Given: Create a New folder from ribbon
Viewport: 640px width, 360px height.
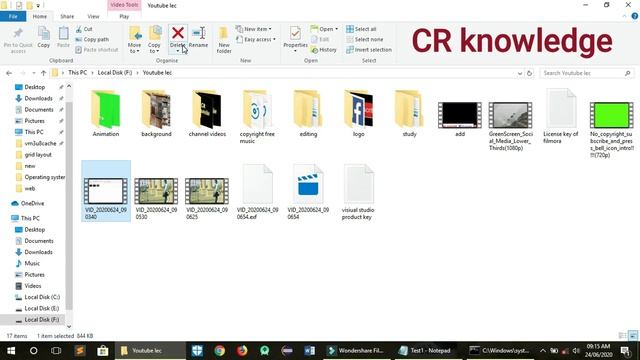Looking at the screenshot, I should [224, 40].
